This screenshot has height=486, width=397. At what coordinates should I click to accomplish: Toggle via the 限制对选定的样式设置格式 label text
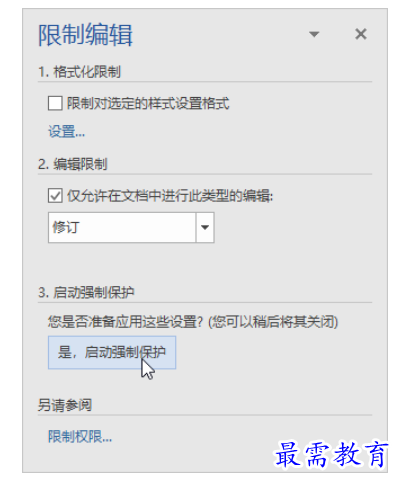pyautogui.click(x=148, y=103)
